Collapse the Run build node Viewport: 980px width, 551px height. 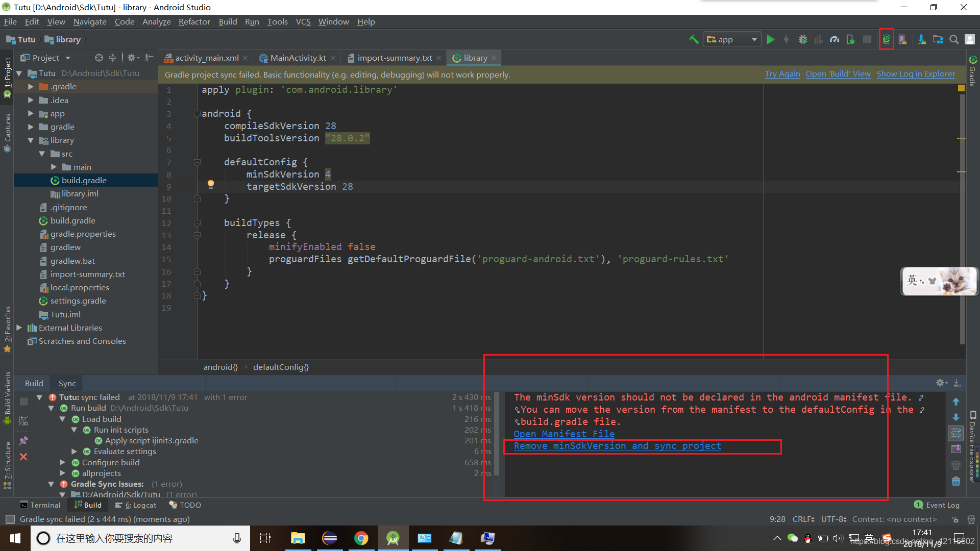51,408
